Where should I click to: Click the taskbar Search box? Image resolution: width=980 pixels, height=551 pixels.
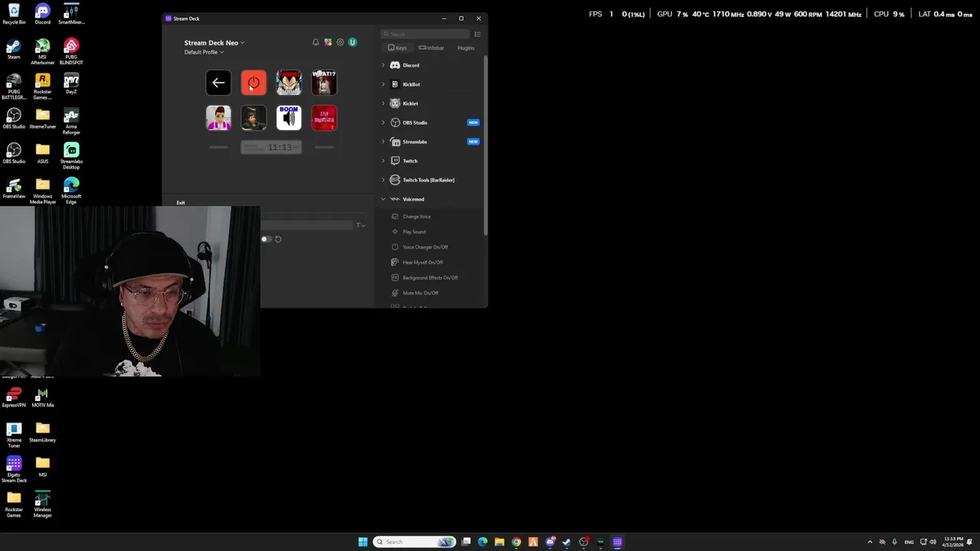(414, 542)
